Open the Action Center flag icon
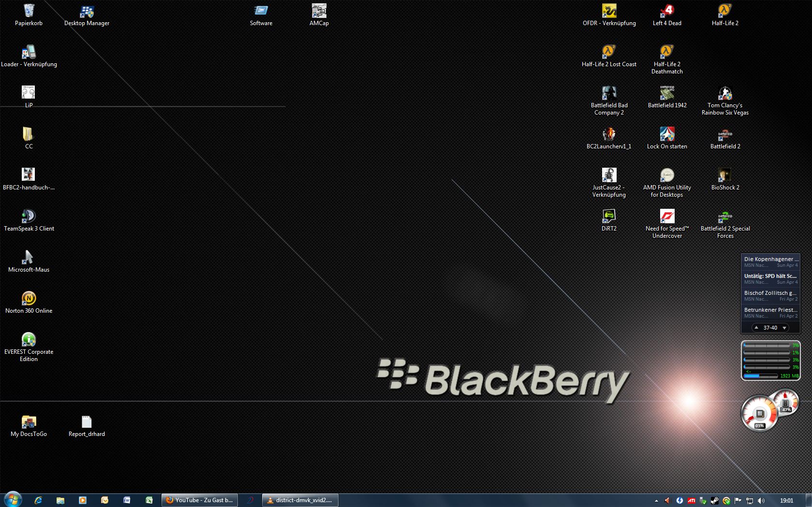The height and width of the screenshot is (507, 812). coord(738,501)
